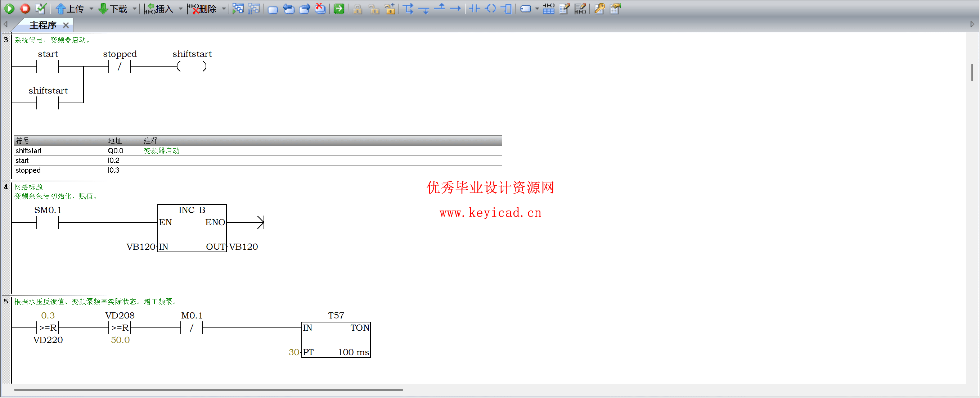Select the INC_B instruction box
The width and height of the screenshot is (980, 398).
click(192, 228)
